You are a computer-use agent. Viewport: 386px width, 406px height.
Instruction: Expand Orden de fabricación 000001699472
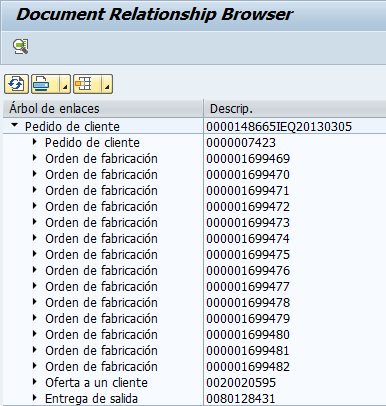(x=35, y=206)
